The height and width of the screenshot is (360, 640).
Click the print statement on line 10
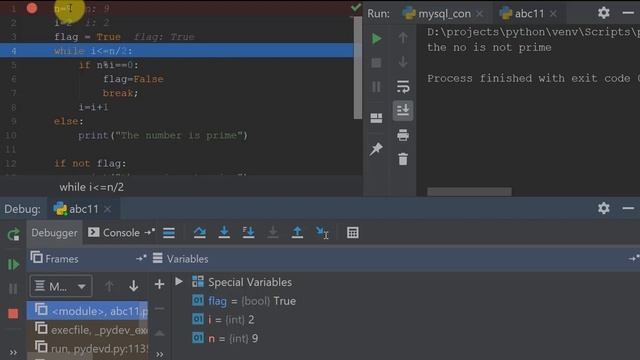pos(163,136)
